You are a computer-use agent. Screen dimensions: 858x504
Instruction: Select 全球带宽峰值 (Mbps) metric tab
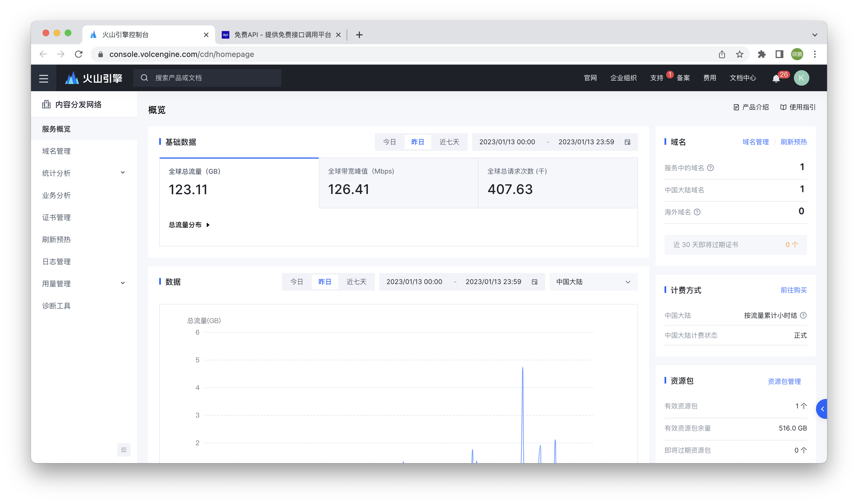pos(398,183)
